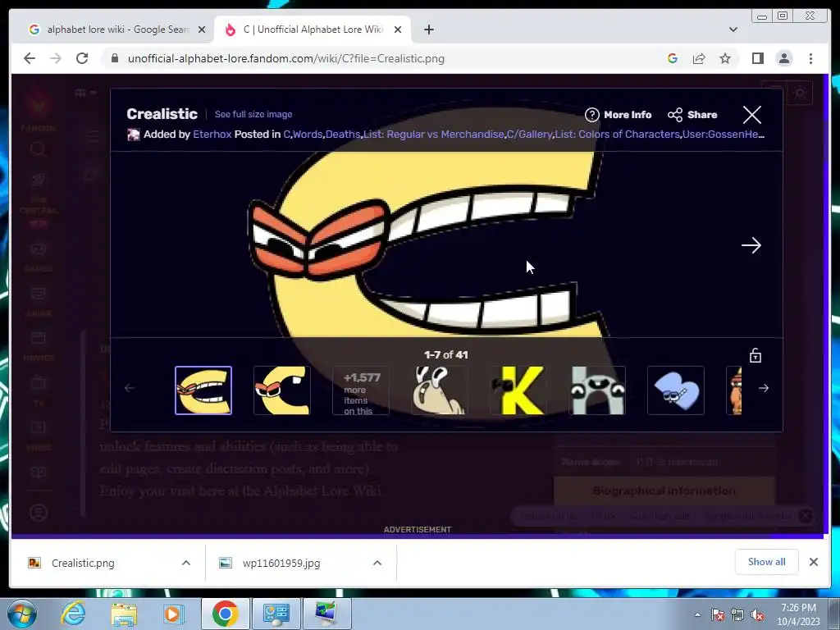
Task: Open the More Info help icon
Action: (591, 115)
